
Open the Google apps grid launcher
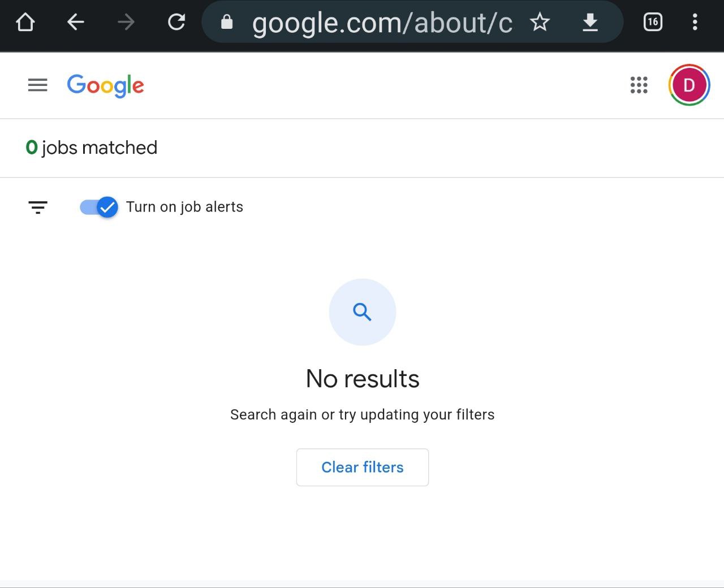[x=639, y=85]
